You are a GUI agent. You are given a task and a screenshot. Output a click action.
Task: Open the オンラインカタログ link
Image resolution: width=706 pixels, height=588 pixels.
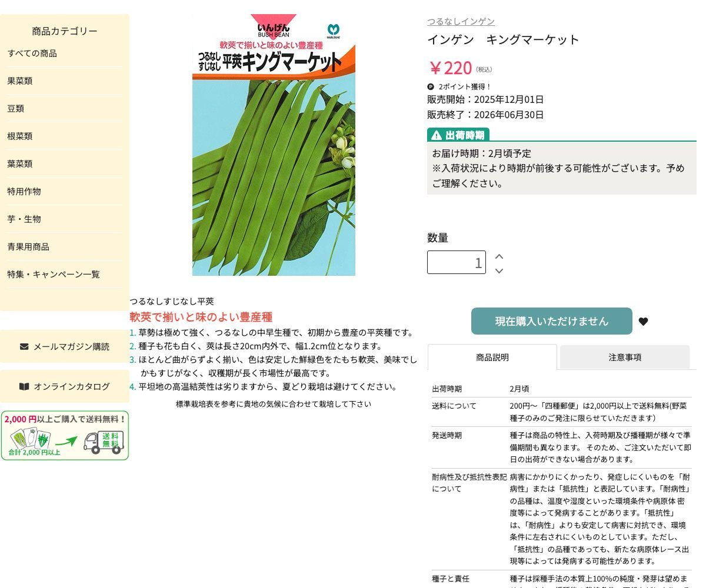65,386
